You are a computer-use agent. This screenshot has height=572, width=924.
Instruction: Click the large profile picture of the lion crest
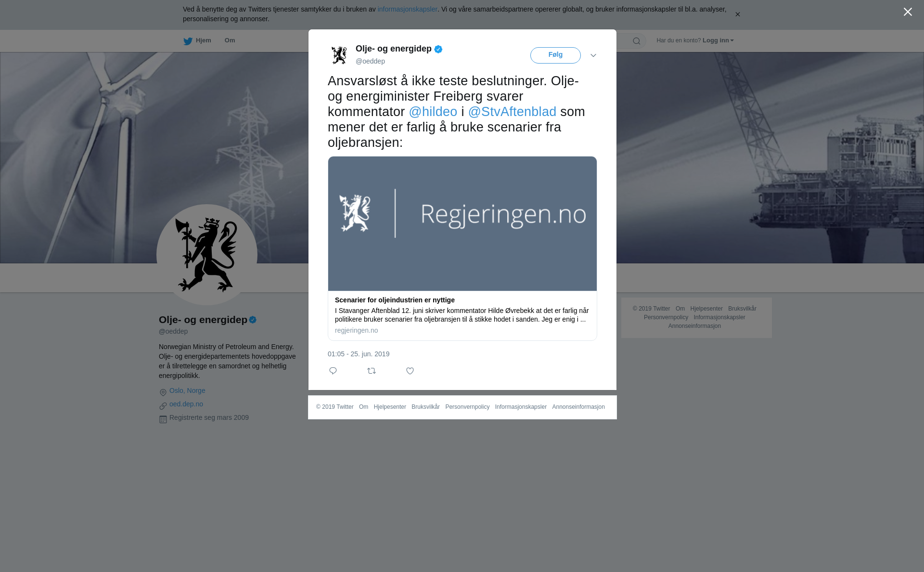click(x=207, y=255)
